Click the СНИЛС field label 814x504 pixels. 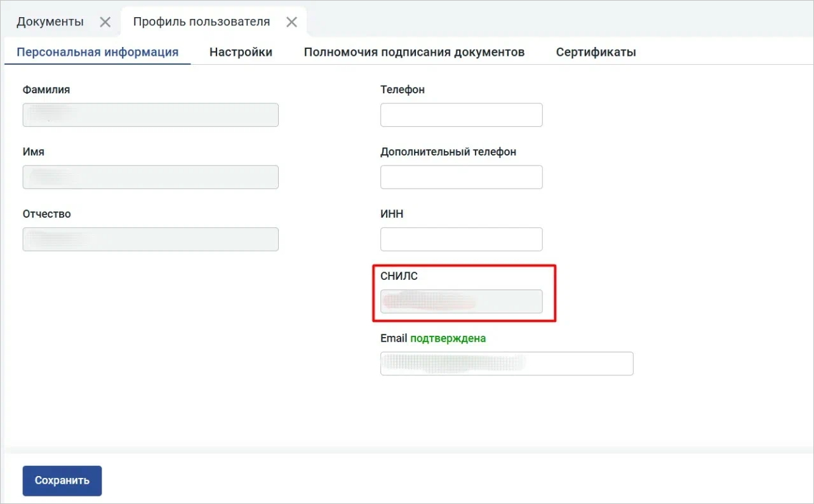click(399, 276)
